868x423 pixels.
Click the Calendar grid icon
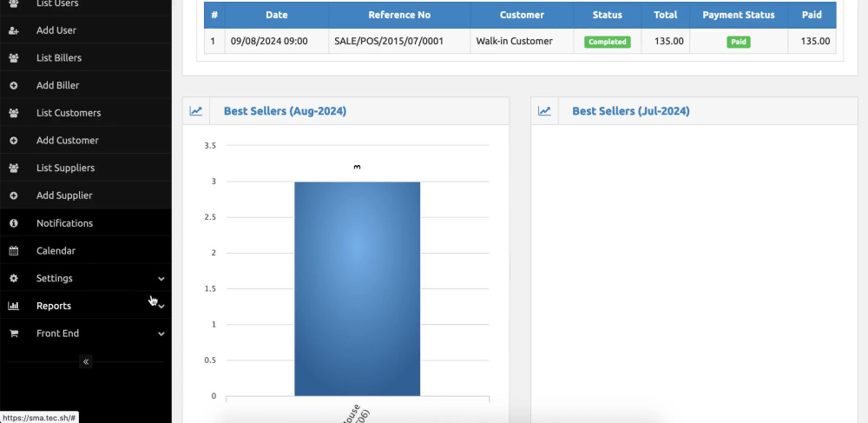pyautogui.click(x=14, y=251)
